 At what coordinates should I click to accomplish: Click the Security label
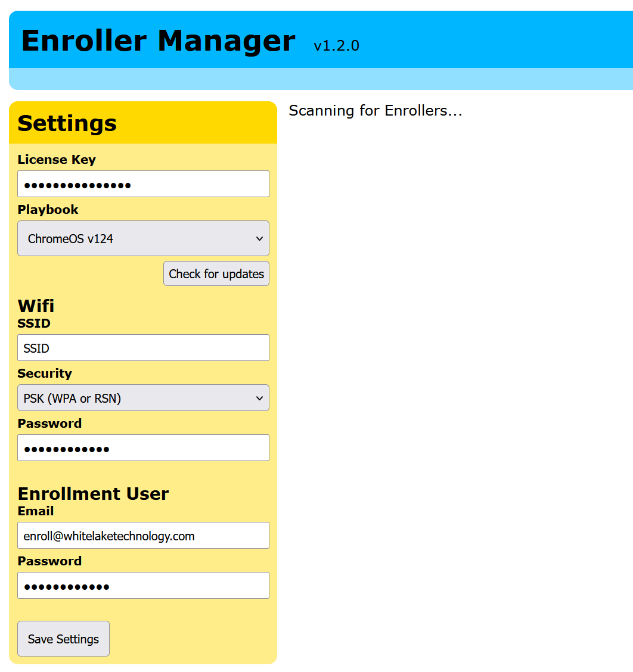coord(45,374)
